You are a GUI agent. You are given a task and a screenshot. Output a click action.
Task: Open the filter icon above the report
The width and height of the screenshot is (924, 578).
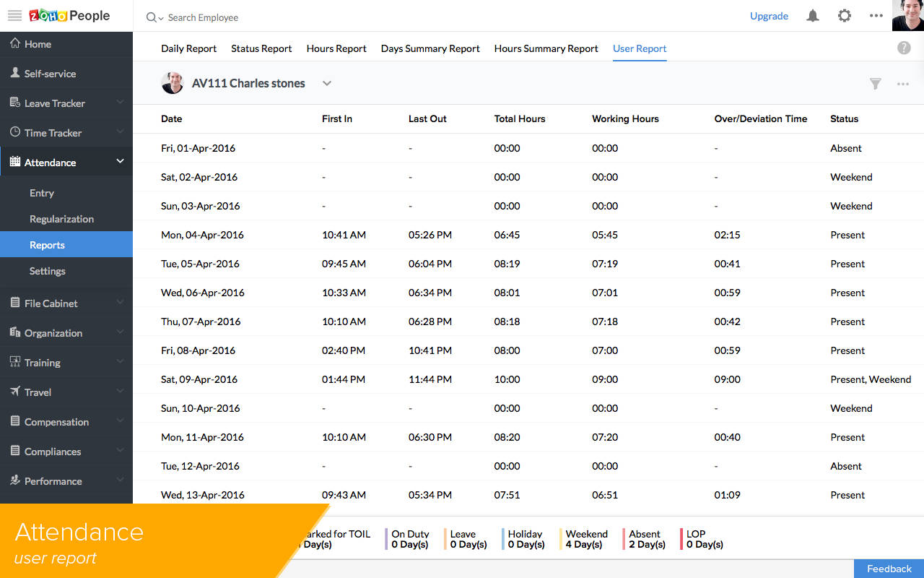click(x=875, y=83)
